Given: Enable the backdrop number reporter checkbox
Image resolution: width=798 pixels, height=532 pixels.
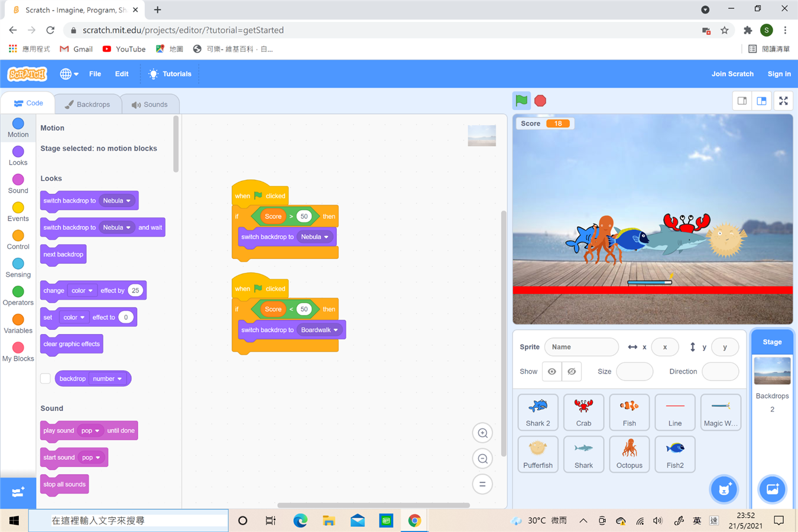Looking at the screenshot, I should pyautogui.click(x=46, y=378).
